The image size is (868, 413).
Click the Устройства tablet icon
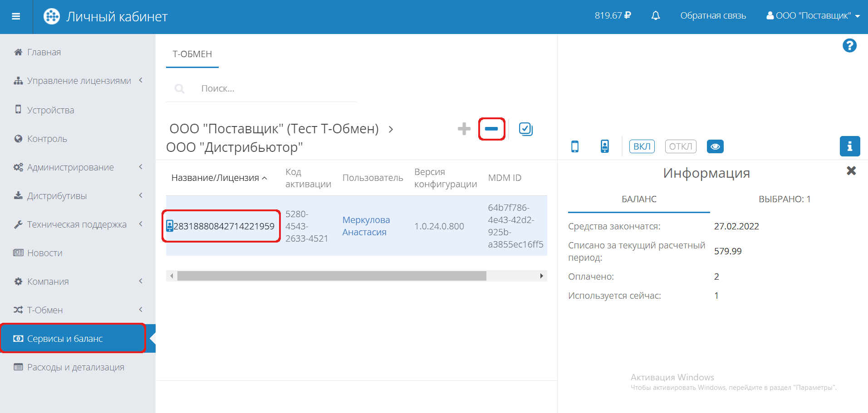tap(18, 109)
